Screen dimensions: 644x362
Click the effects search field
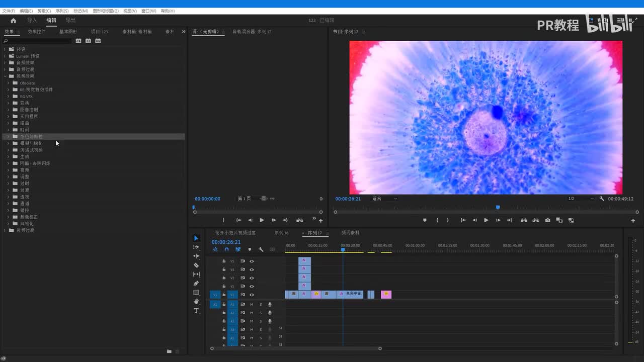(x=38, y=41)
